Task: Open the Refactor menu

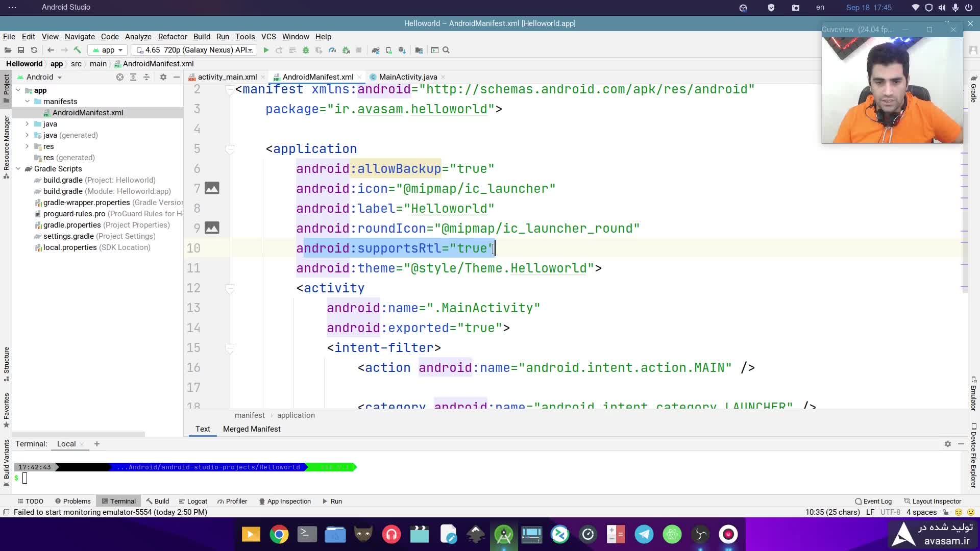Action: point(173,37)
